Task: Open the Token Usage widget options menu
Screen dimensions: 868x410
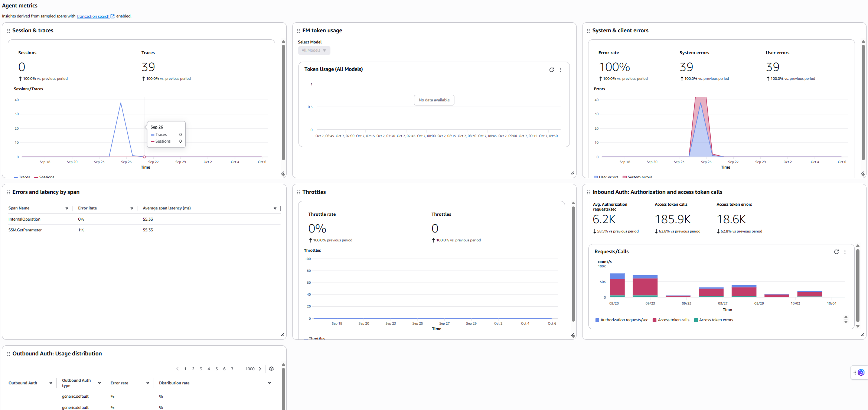Action: tap(561, 70)
